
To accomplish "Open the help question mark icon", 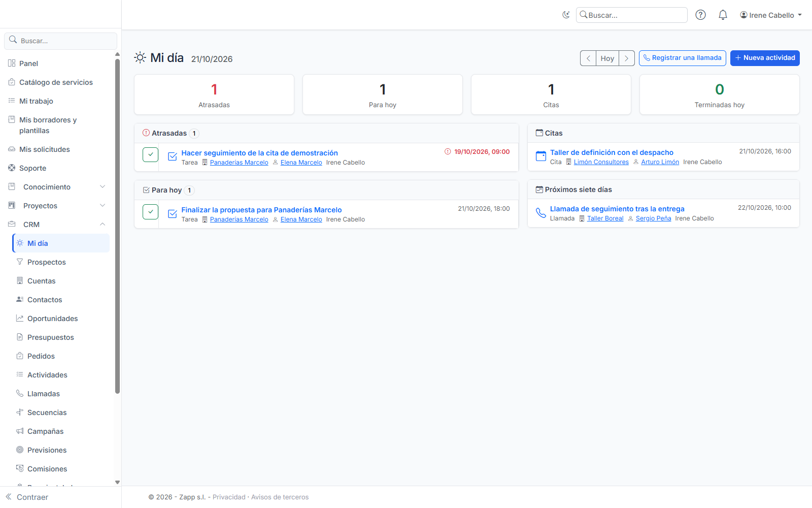I will click(700, 15).
